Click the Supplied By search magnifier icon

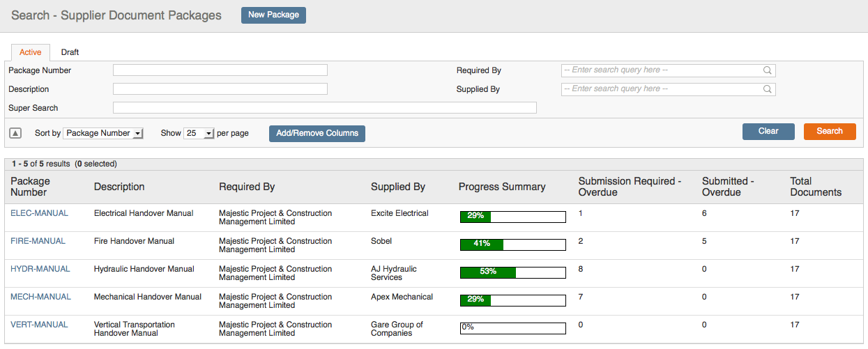tap(767, 89)
